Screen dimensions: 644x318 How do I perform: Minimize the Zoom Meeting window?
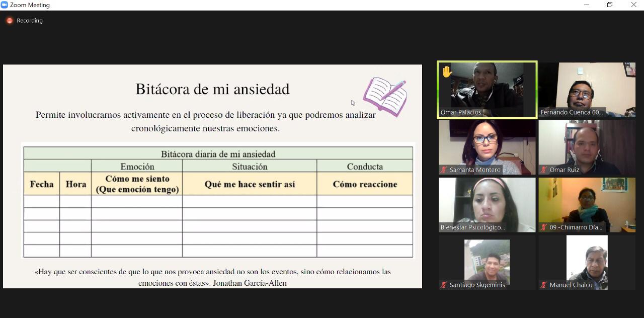(587, 5)
